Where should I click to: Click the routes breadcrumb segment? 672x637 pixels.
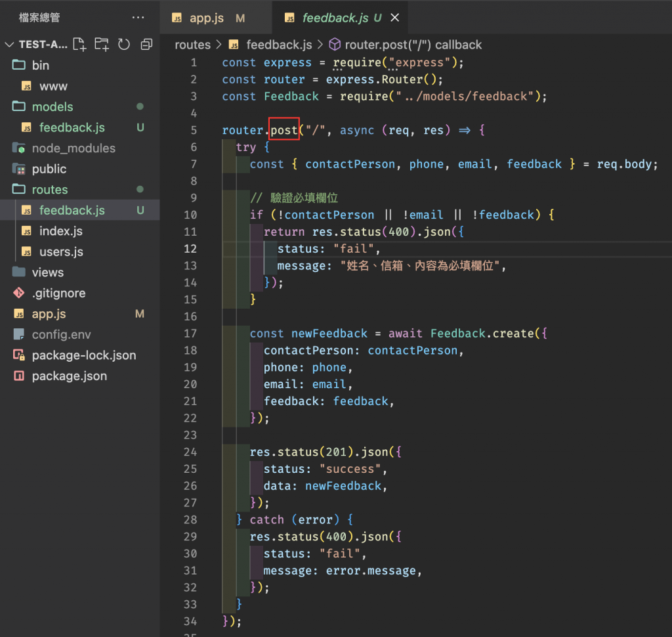pyautogui.click(x=192, y=45)
